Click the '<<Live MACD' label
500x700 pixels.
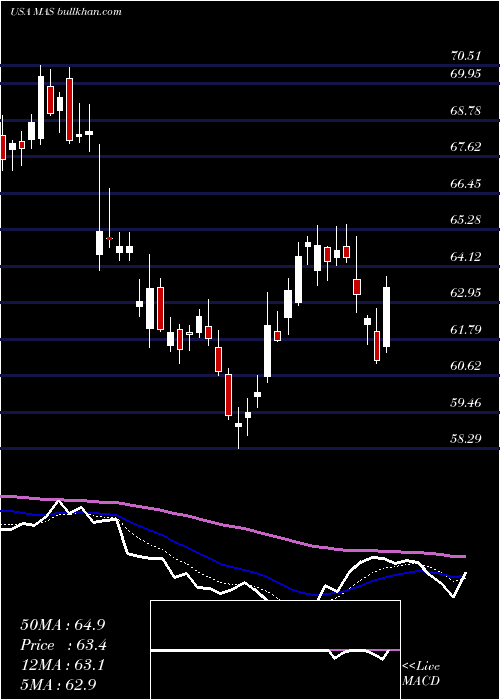(421, 674)
